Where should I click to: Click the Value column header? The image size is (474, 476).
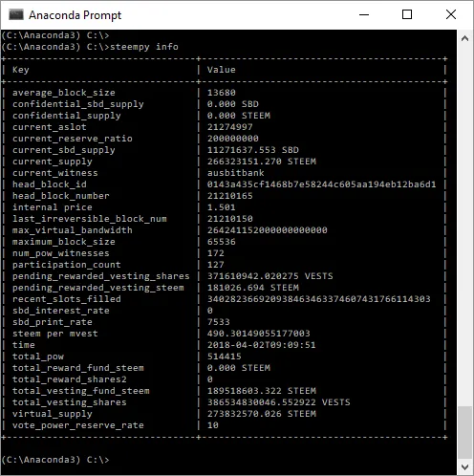tap(222, 70)
